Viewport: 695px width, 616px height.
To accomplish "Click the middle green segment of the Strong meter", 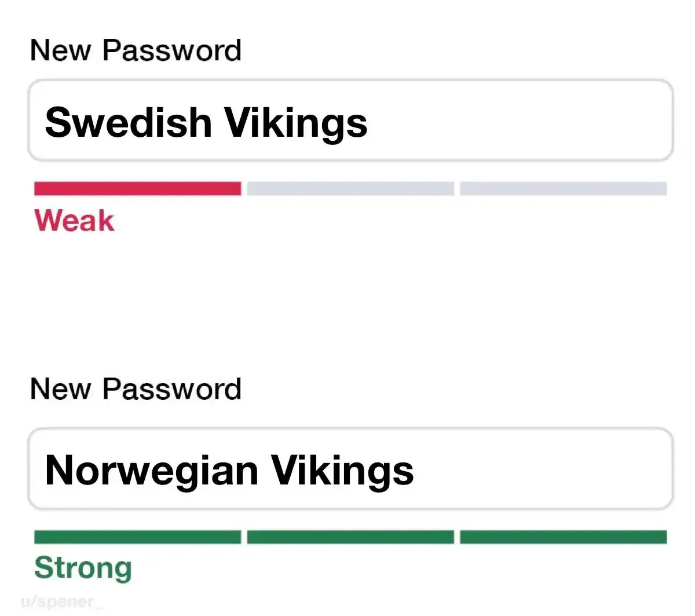I will tap(350, 537).
